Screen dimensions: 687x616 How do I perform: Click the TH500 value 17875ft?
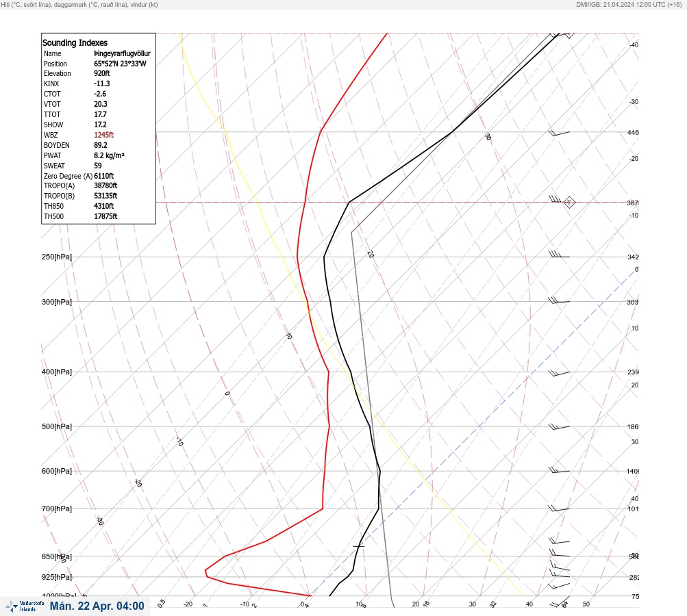pos(105,216)
